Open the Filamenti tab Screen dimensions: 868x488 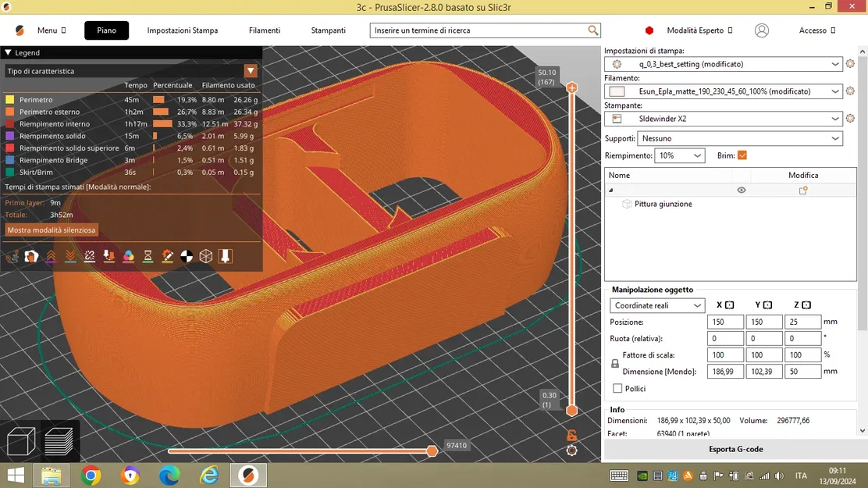[x=265, y=30]
